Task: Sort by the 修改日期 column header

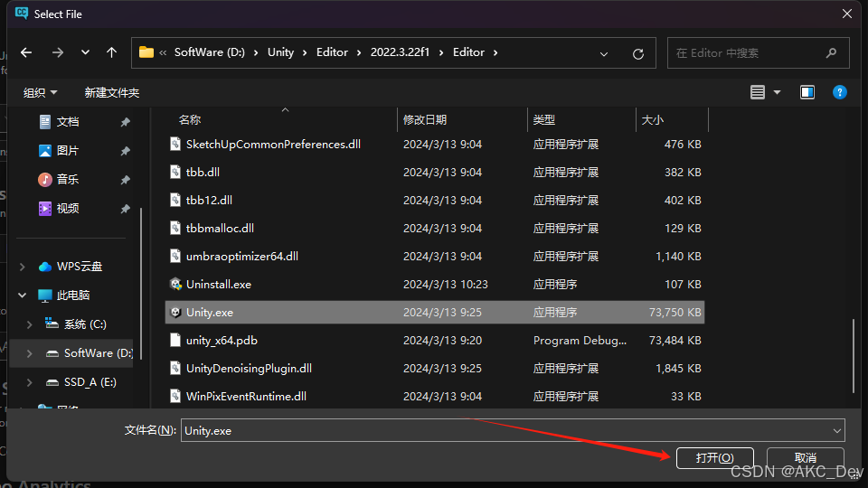Action: click(425, 119)
